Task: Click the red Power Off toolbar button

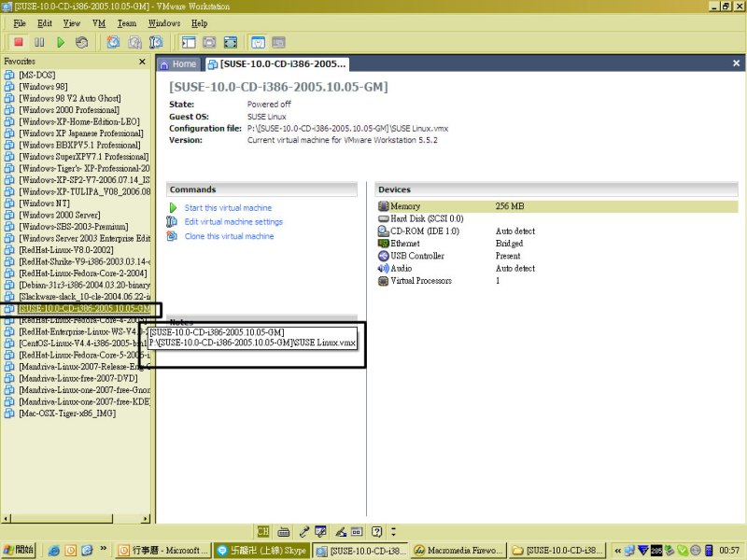Action: (x=19, y=42)
